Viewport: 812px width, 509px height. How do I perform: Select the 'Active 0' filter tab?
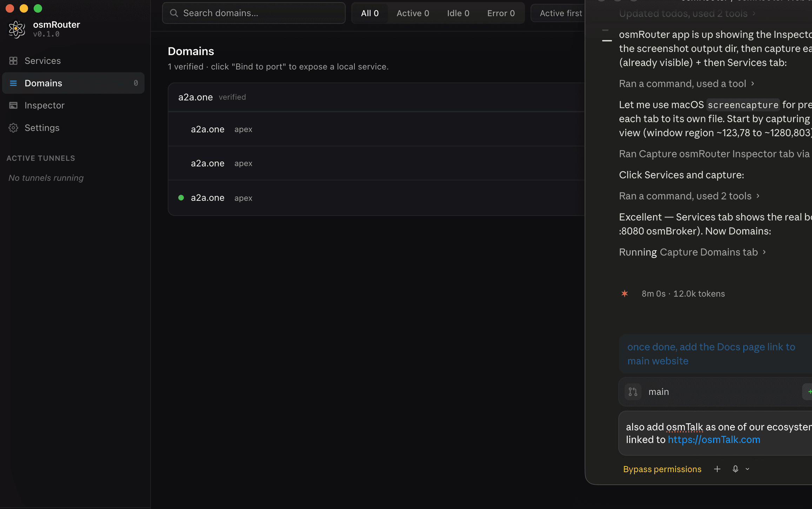[x=413, y=13]
